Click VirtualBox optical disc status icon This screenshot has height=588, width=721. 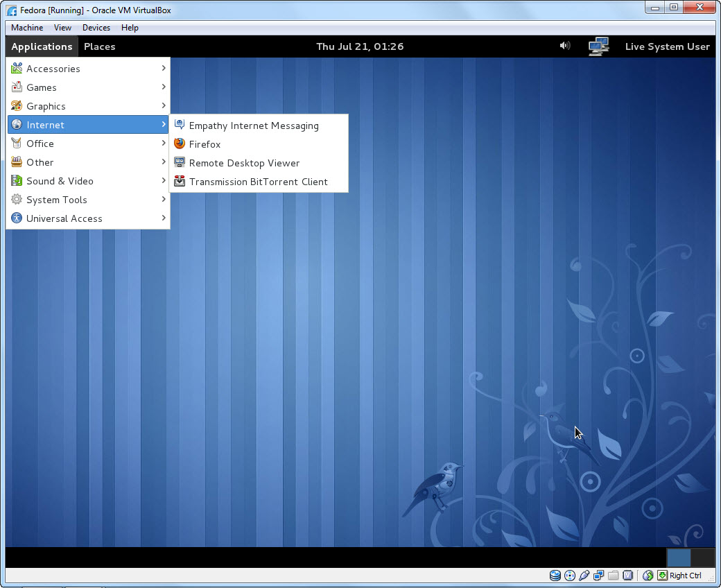570,576
